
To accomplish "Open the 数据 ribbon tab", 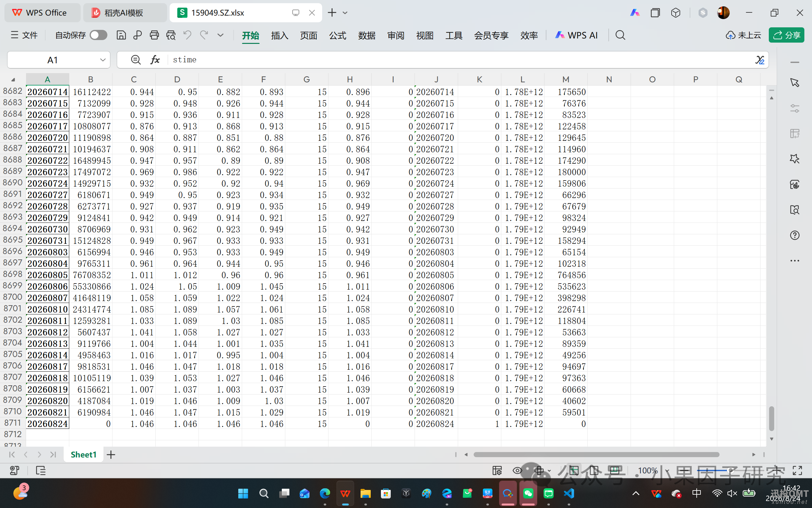I will [367, 35].
